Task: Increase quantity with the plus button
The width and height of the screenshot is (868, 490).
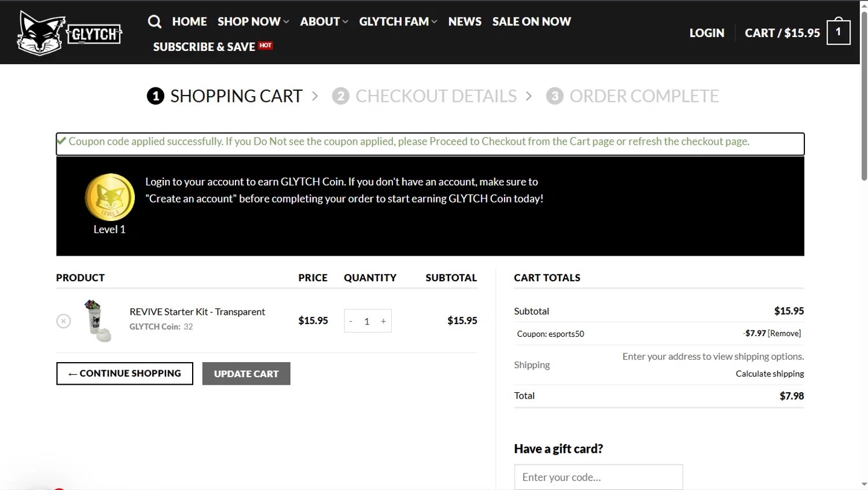Action: click(x=383, y=321)
